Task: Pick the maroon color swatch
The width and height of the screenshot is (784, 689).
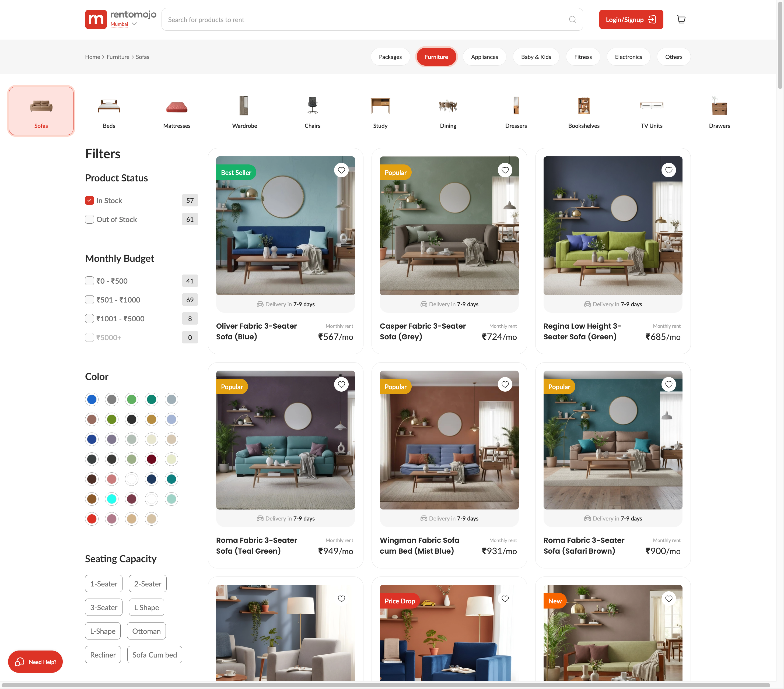Action: [x=152, y=459]
